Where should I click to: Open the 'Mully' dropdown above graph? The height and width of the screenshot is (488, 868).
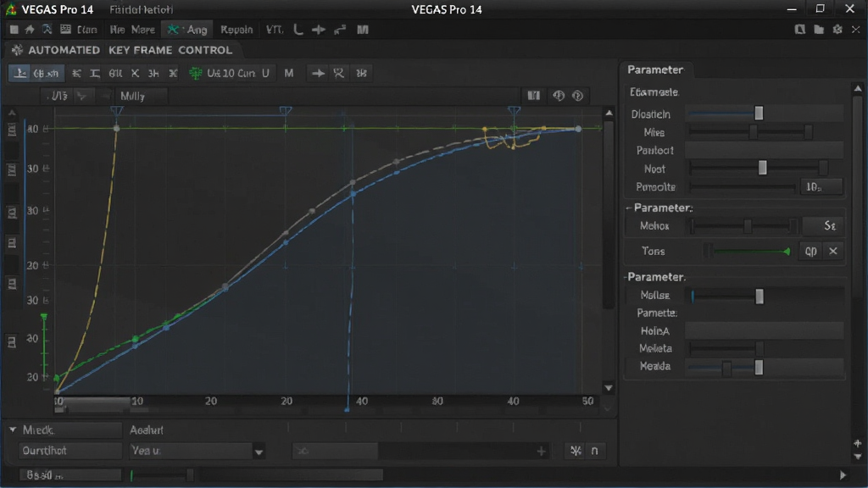141,97
